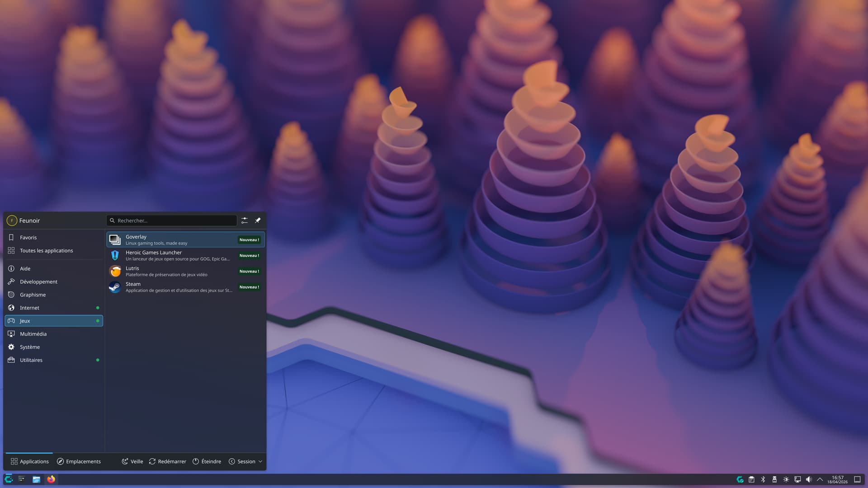Click the Redémarrer button
This screenshot has width=868, height=488.
(167, 461)
